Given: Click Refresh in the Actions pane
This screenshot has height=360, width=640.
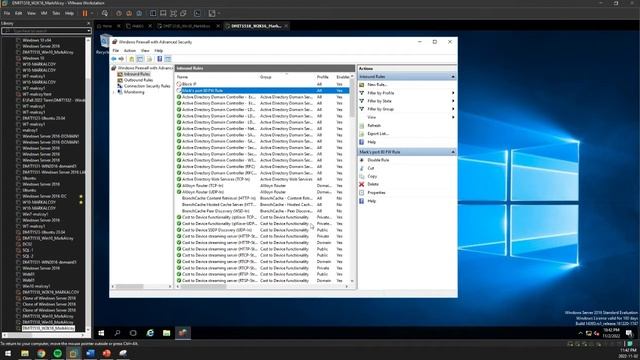Looking at the screenshot, I should pyautogui.click(x=374, y=126).
